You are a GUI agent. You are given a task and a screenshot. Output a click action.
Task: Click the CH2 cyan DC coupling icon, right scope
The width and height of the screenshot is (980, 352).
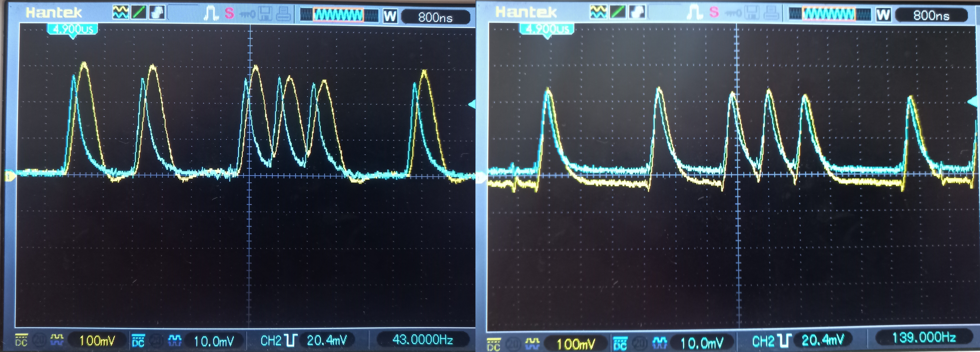(620, 343)
